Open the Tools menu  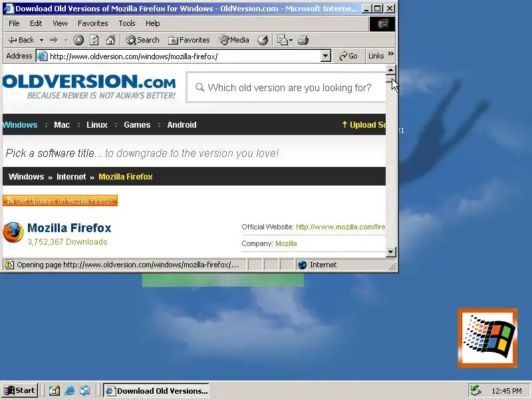coord(127,23)
